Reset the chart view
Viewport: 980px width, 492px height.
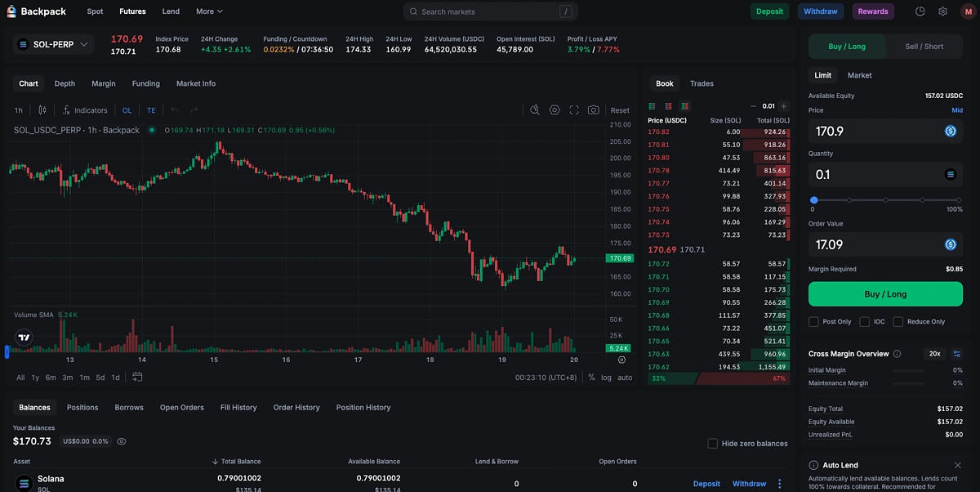(620, 110)
